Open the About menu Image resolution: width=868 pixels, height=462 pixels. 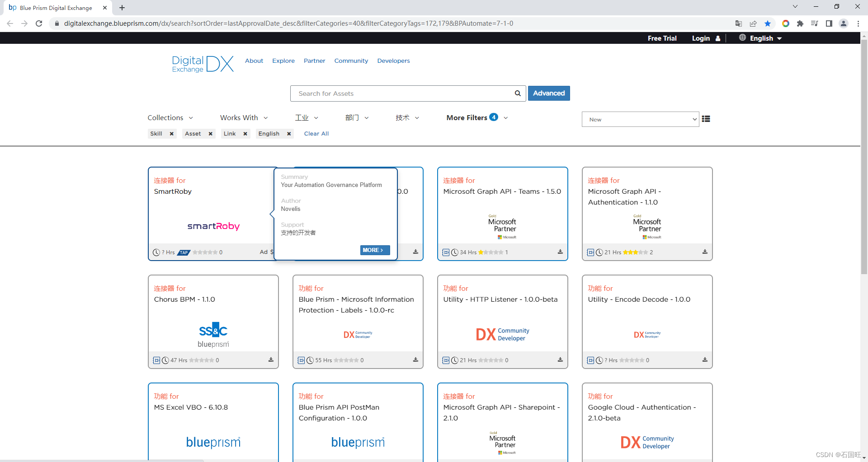point(254,61)
